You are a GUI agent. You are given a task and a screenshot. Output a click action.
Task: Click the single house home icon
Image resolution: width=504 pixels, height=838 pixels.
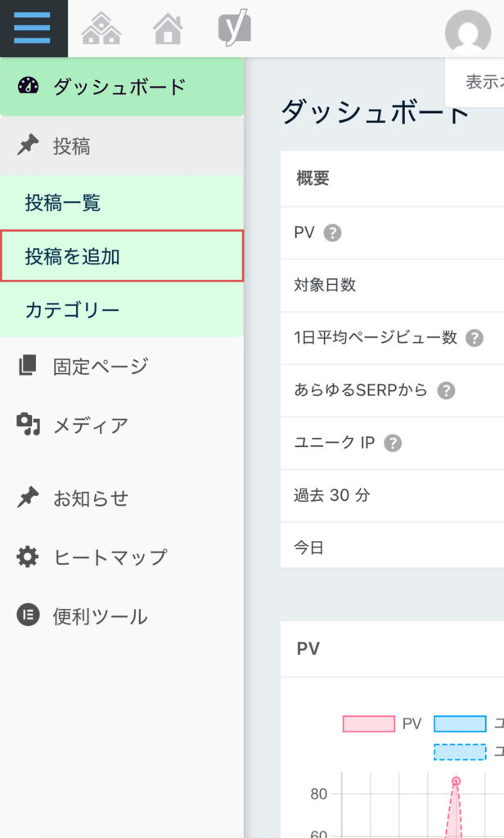click(x=168, y=29)
